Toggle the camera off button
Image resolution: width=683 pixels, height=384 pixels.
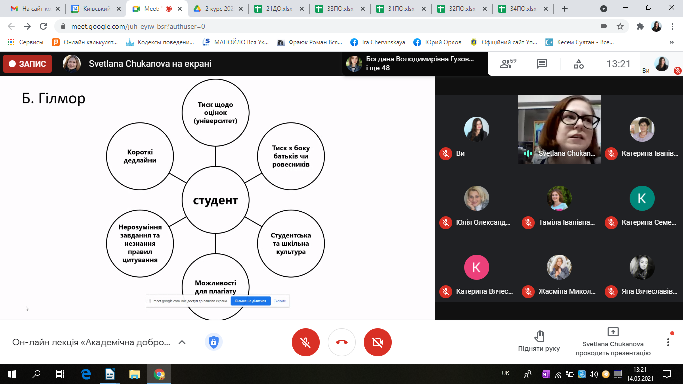(378, 342)
